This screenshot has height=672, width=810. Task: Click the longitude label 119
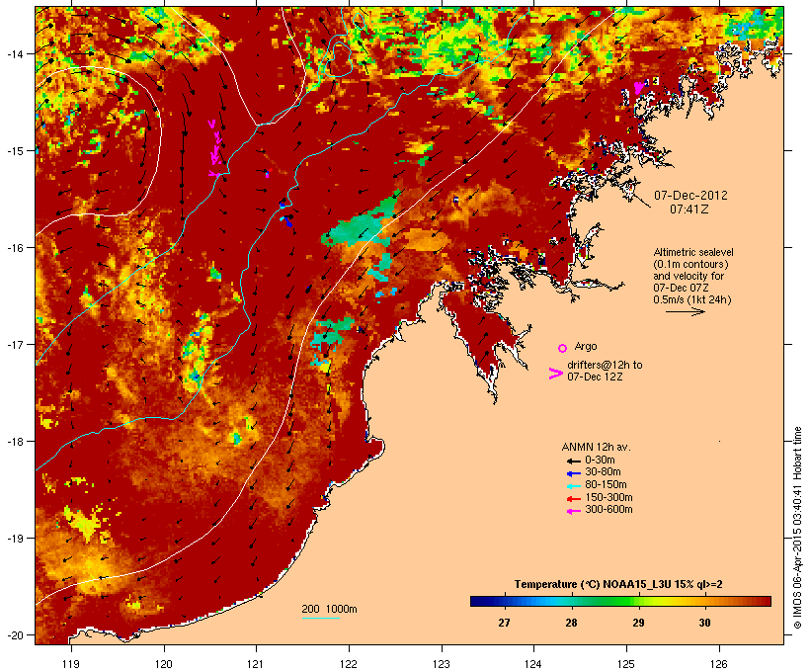pos(71,664)
